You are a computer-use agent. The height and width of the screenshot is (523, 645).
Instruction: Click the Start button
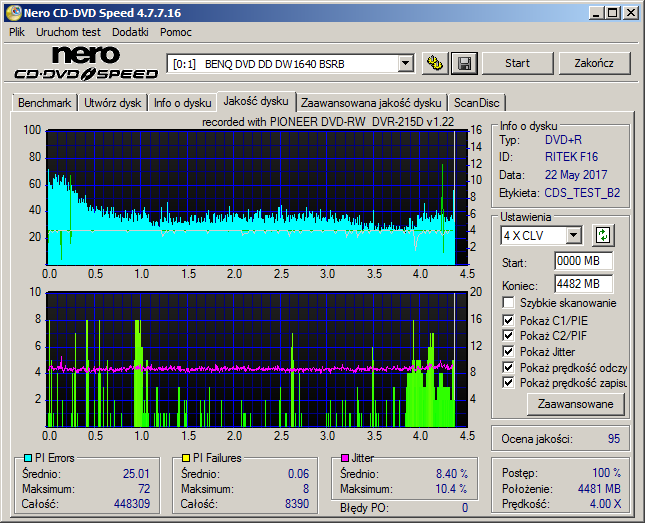point(517,63)
